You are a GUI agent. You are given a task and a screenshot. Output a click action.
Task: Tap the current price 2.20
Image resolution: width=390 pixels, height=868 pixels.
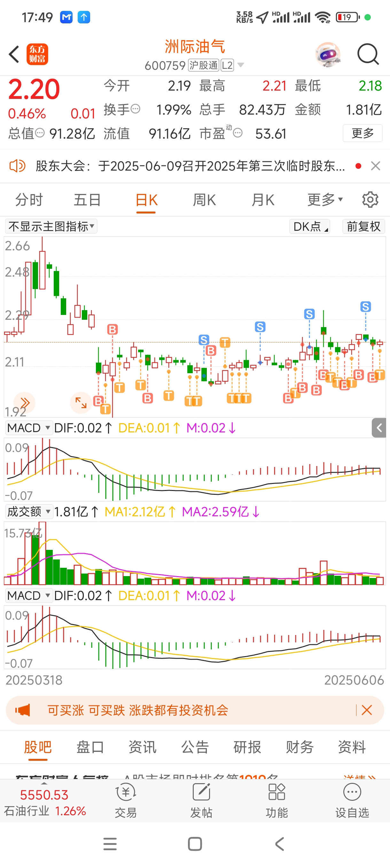pyautogui.click(x=34, y=89)
